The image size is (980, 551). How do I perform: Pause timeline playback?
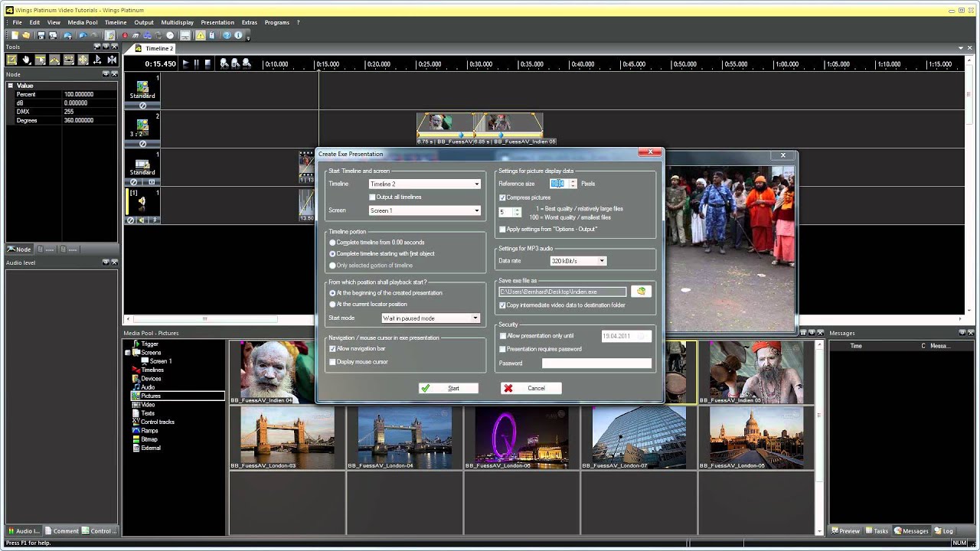click(196, 64)
